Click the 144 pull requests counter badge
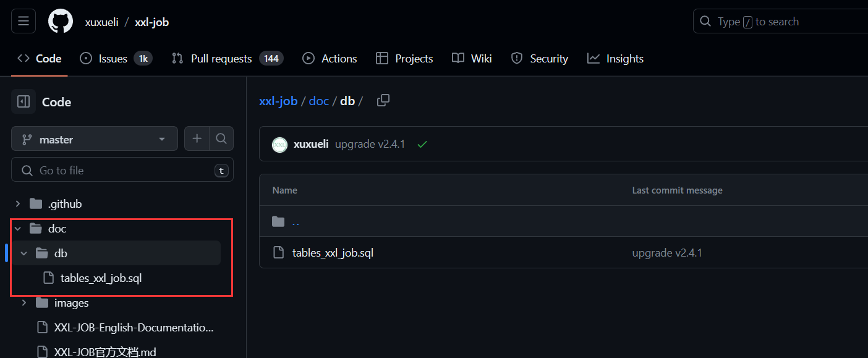Image resolution: width=868 pixels, height=358 pixels. click(271, 59)
